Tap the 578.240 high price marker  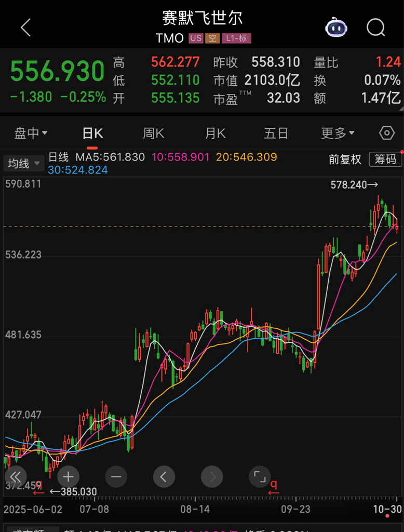pos(354,185)
